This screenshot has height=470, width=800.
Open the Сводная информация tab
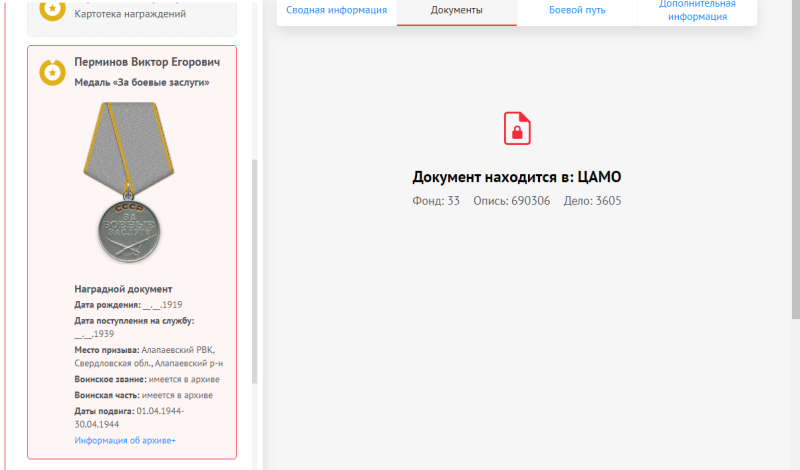336,10
